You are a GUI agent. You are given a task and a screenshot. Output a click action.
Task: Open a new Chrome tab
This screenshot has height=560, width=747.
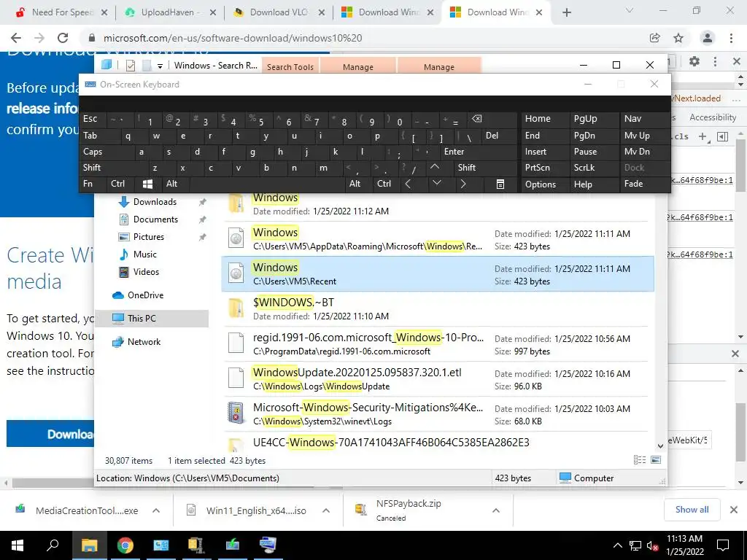(566, 12)
